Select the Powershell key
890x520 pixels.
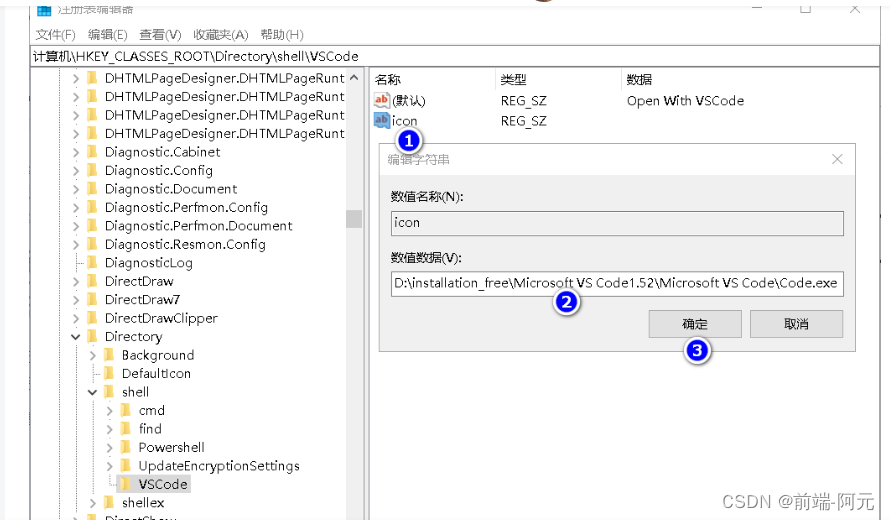coord(171,447)
